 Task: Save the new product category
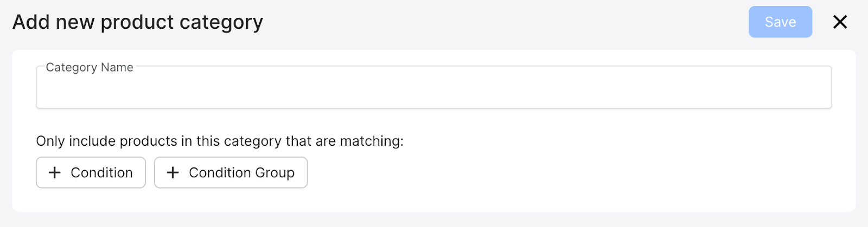point(780,22)
